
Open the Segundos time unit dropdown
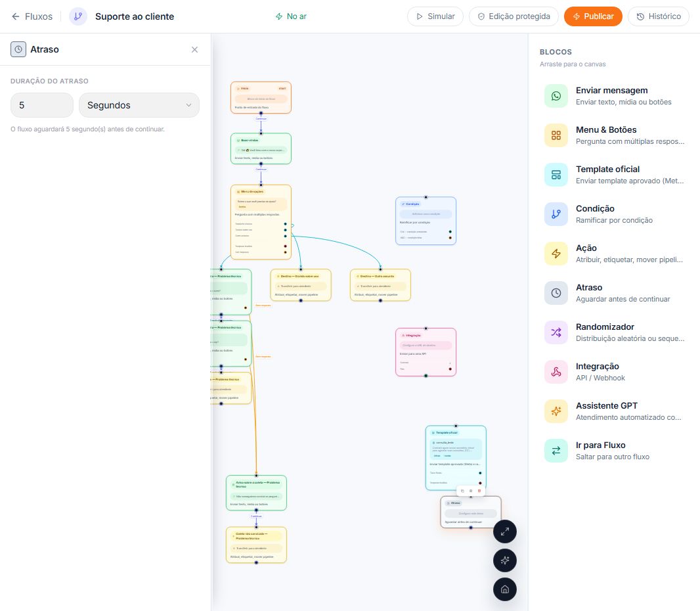point(139,105)
